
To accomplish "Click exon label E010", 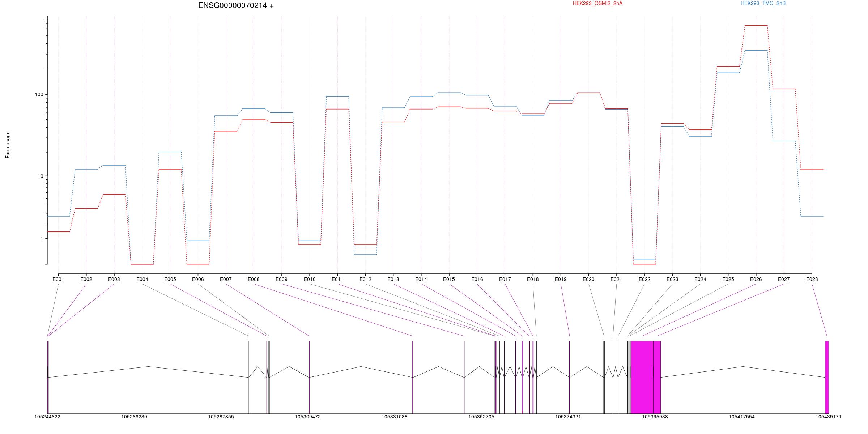I will click(x=310, y=279).
